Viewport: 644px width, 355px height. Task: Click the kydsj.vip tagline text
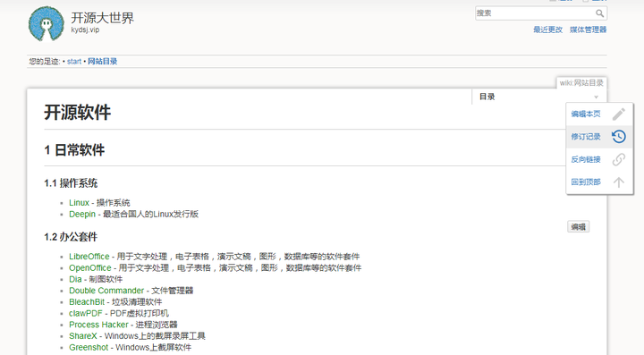[85, 30]
